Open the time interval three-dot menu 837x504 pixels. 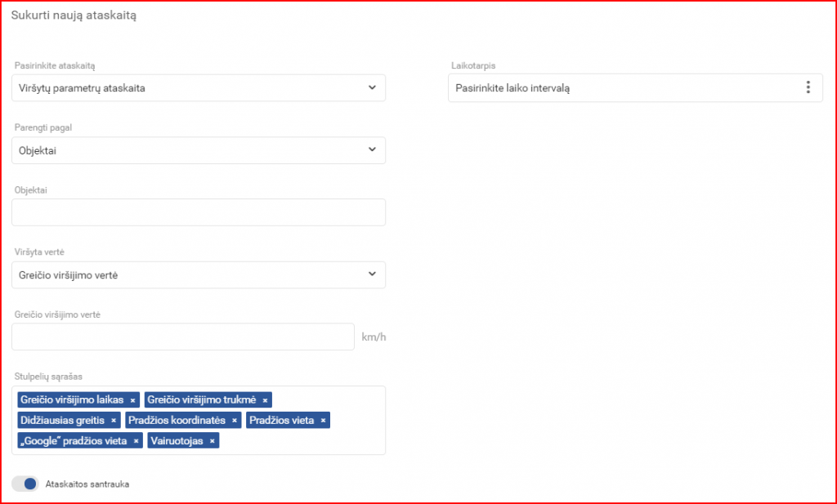tap(808, 87)
